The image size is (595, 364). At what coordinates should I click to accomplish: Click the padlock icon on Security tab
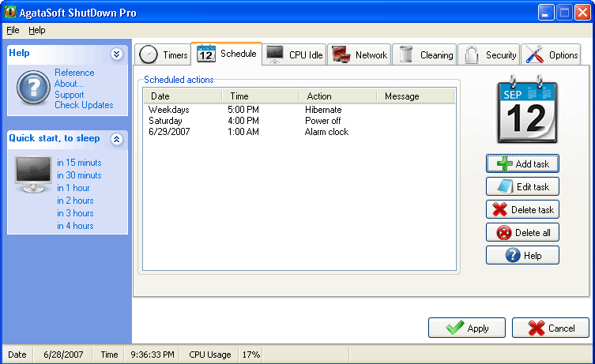coord(472,54)
